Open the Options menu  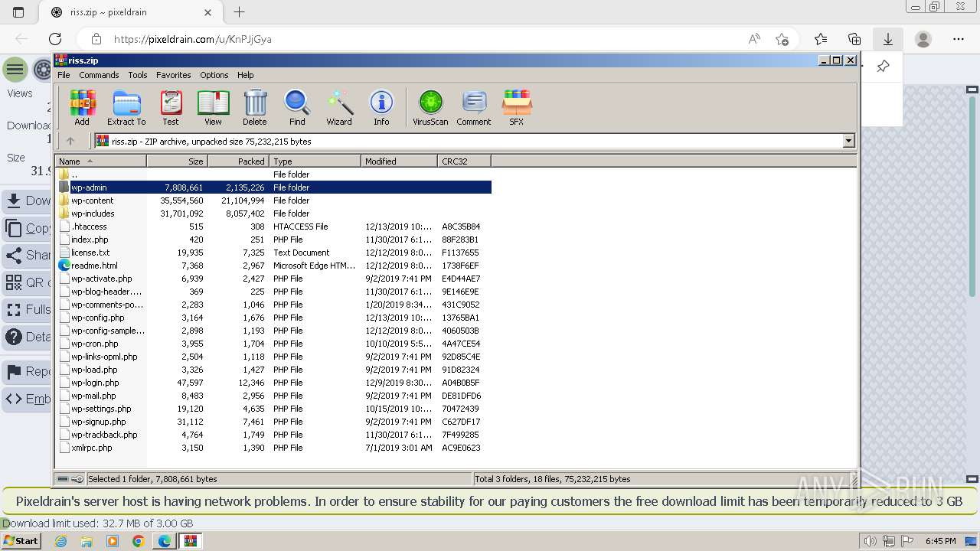click(x=214, y=75)
